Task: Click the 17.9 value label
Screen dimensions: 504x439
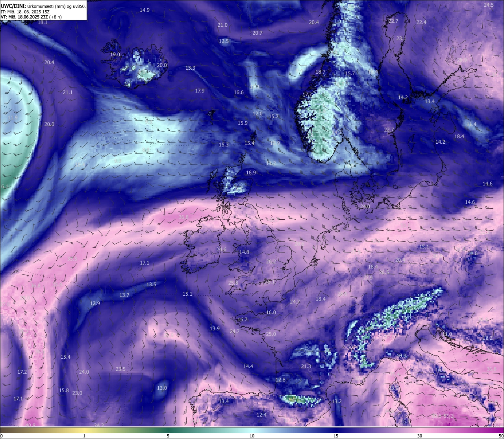Action: [200, 91]
